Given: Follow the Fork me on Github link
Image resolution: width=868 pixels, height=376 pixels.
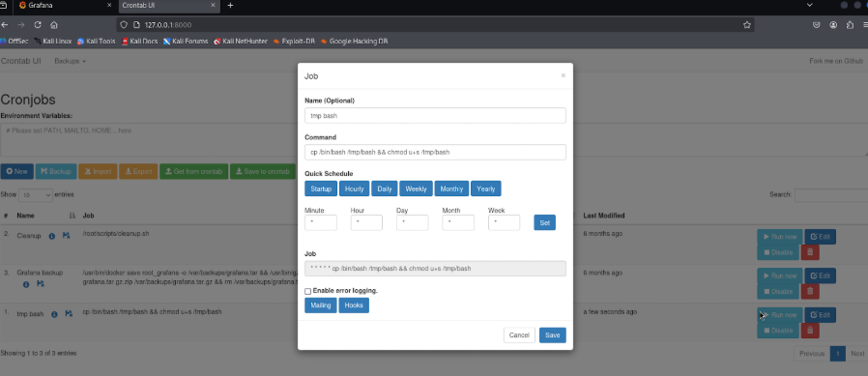Looking at the screenshot, I should click(x=836, y=61).
